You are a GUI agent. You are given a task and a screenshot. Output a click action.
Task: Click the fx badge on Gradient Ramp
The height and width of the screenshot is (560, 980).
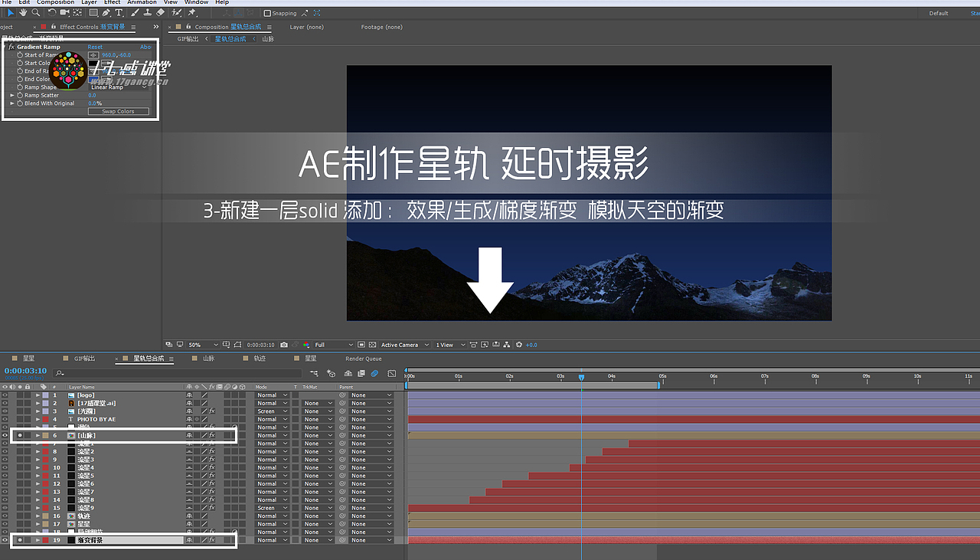click(11, 47)
